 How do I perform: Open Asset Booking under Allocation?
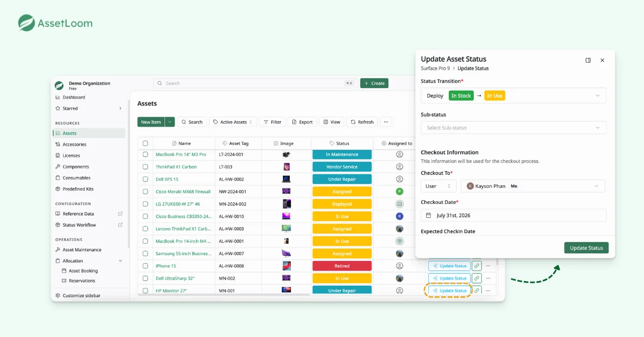point(83,271)
